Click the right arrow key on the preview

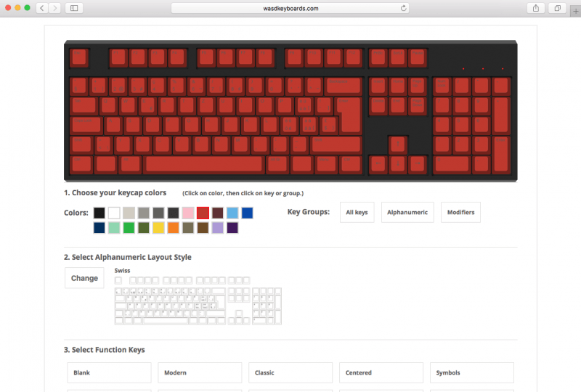pos(418,163)
